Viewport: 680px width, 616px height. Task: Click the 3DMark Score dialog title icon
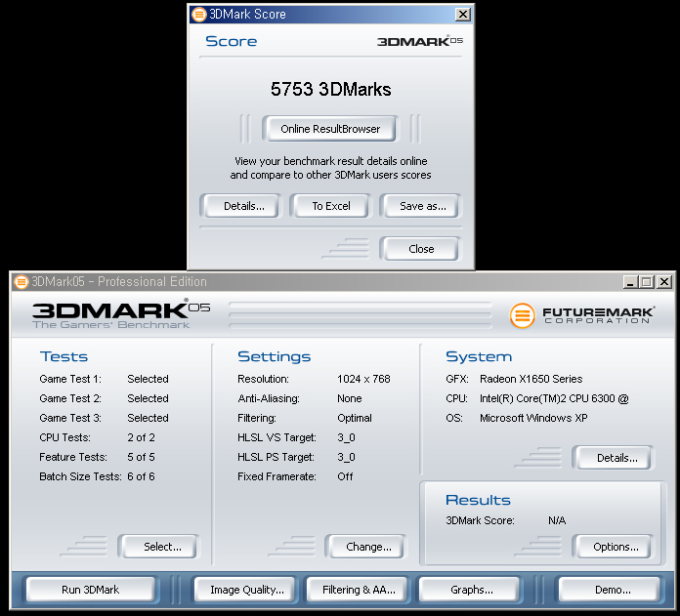click(198, 15)
